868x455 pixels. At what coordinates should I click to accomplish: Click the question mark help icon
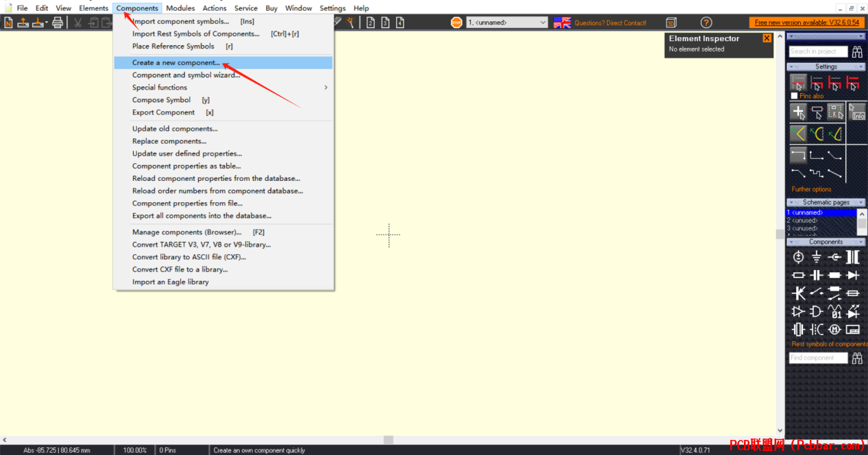click(x=706, y=23)
